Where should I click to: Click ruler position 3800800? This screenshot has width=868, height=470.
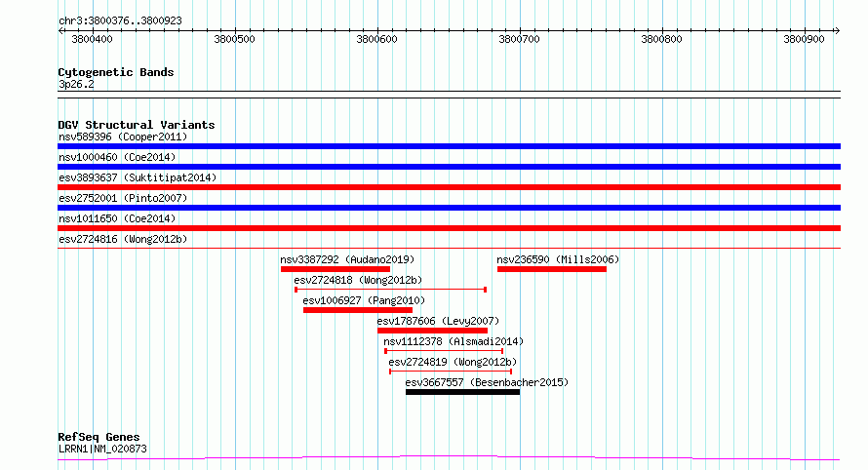(x=661, y=39)
